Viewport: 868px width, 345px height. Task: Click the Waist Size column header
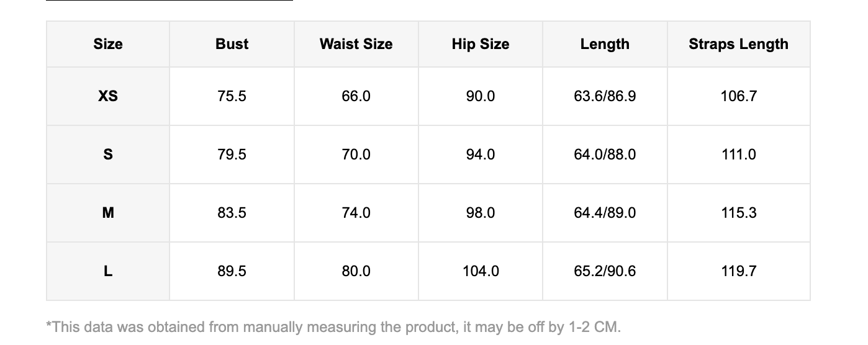[x=356, y=44]
